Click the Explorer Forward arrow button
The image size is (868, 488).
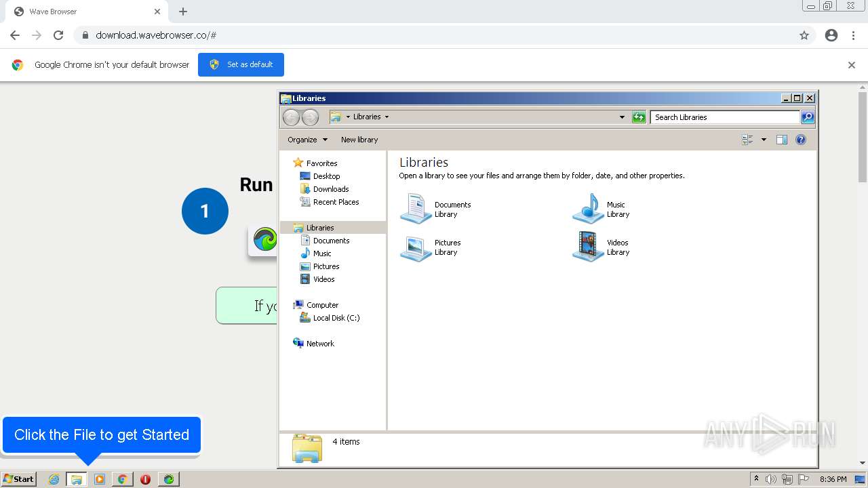point(310,117)
